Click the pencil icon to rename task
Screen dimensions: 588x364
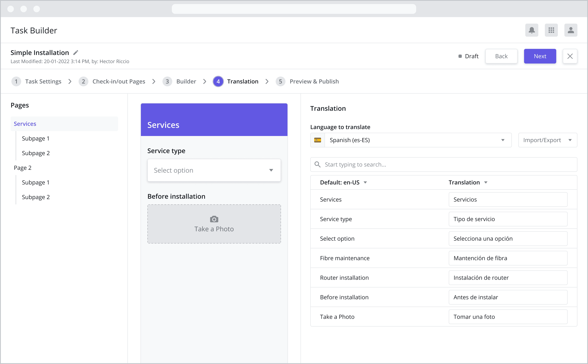click(76, 53)
